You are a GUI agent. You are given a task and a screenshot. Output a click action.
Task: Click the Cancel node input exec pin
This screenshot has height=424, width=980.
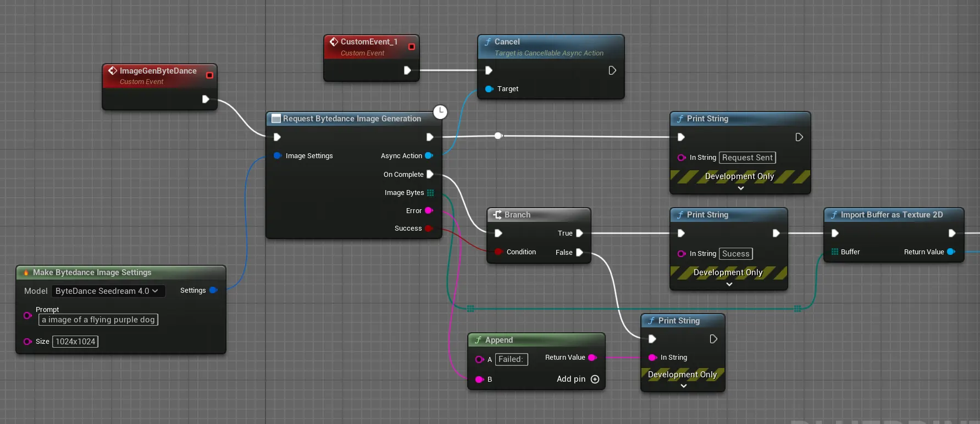489,70
